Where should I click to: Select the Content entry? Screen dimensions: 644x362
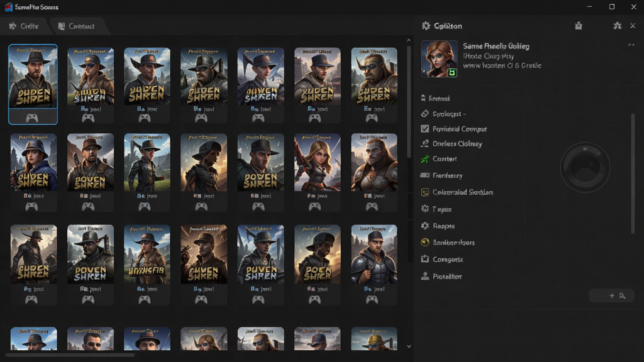(445, 159)
